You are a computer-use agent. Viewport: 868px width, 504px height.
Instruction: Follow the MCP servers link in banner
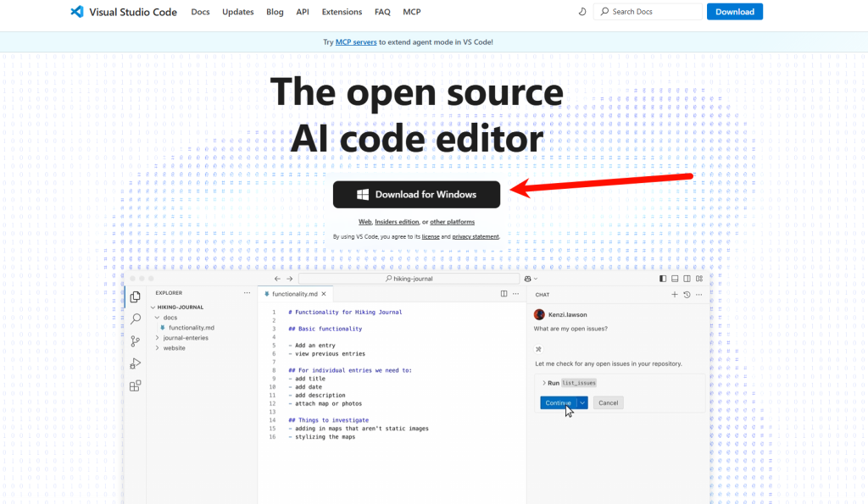click(356, 42)
